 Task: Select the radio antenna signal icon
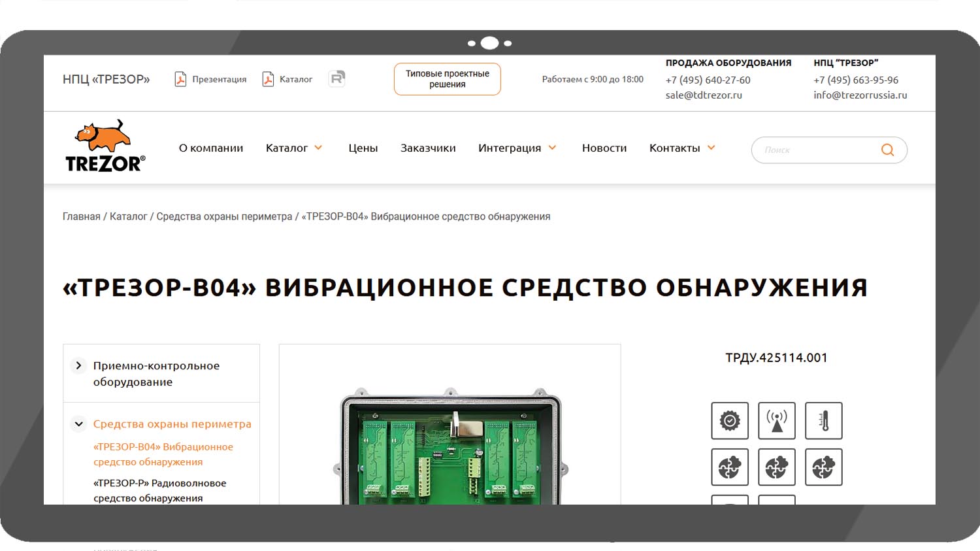click(776, 421)
